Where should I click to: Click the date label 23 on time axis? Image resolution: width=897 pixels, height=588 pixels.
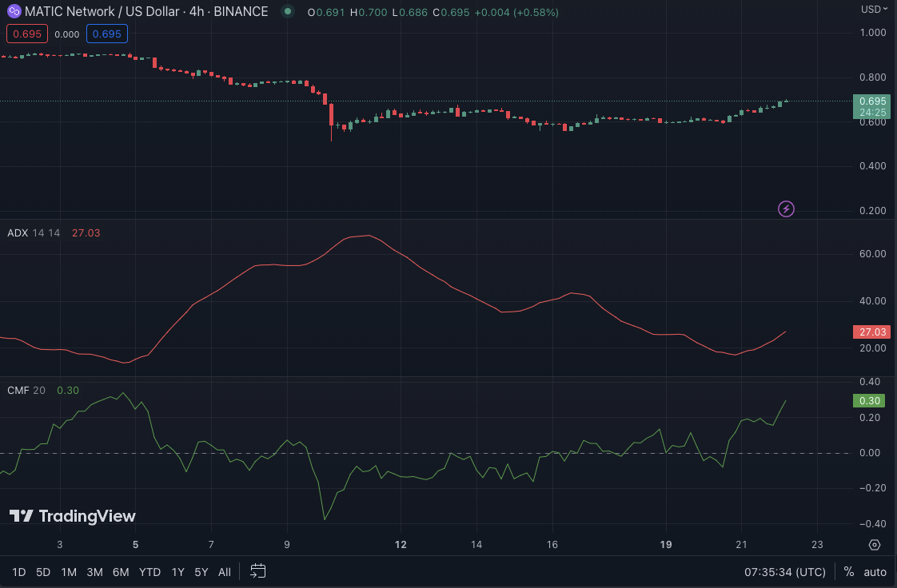(817, 545)
